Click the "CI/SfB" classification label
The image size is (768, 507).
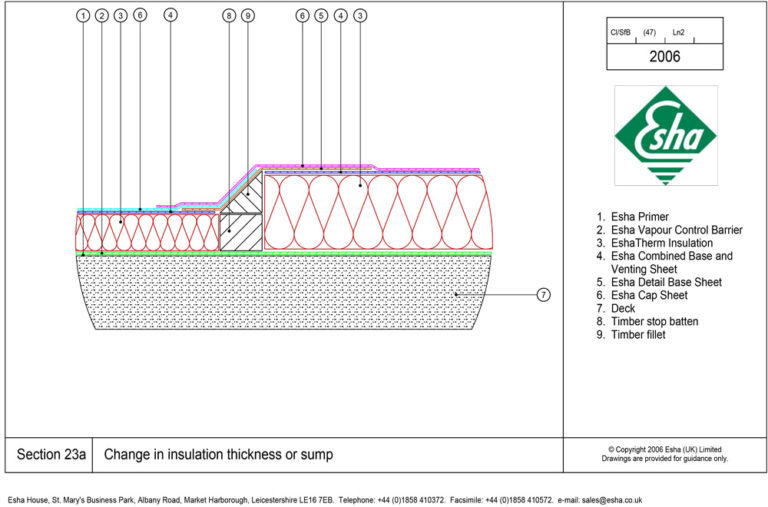pyautogui.click(x=620, y=33)
